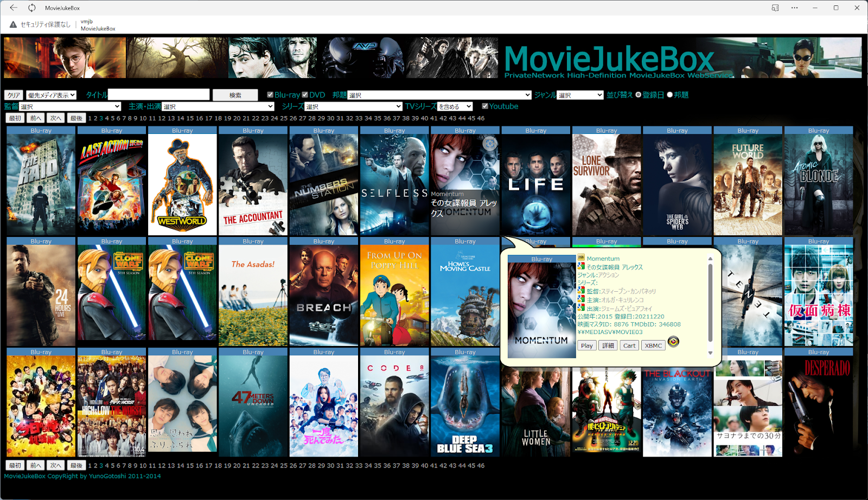Open the TVシリーズ を含める dropdown

(x=455, y=106)
